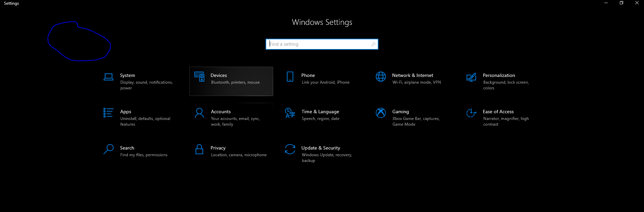Click 'Xbox Game Bar, captures, Game Mode'
Image resolution: width=644 pixels, height=212 pixels.
pos(416,122)
